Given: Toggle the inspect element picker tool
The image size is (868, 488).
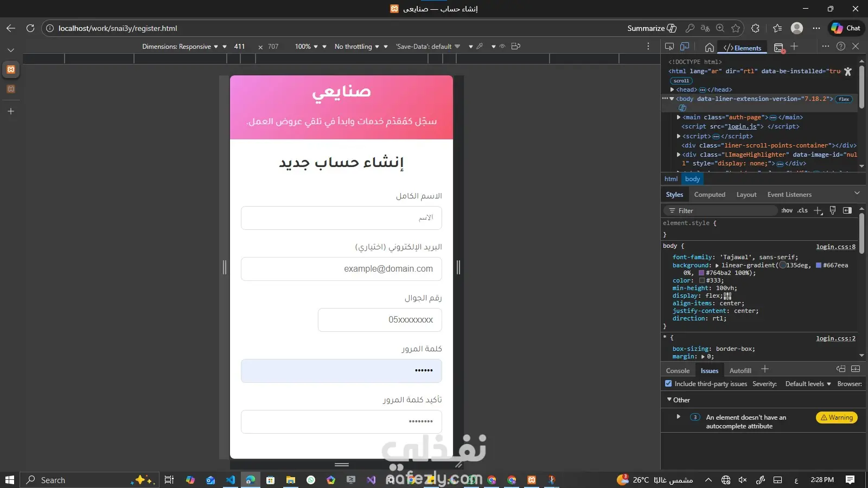Looking at the screenshot, I should 669,47.
